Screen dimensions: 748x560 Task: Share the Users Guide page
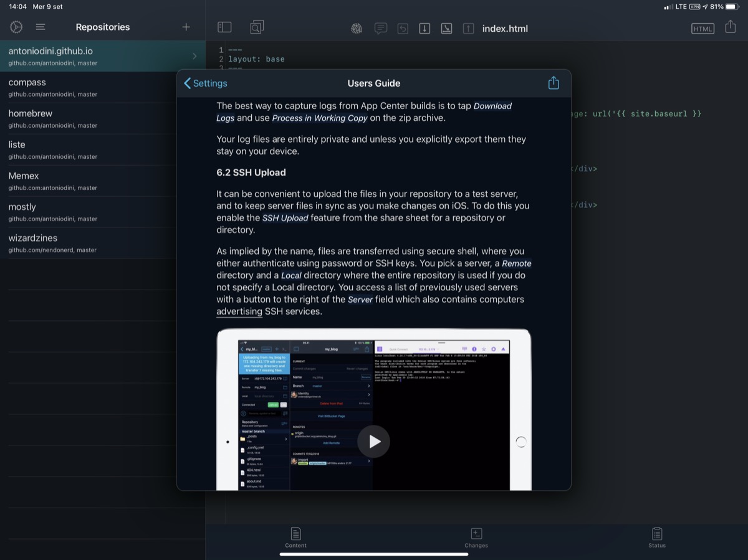point(553,83)
